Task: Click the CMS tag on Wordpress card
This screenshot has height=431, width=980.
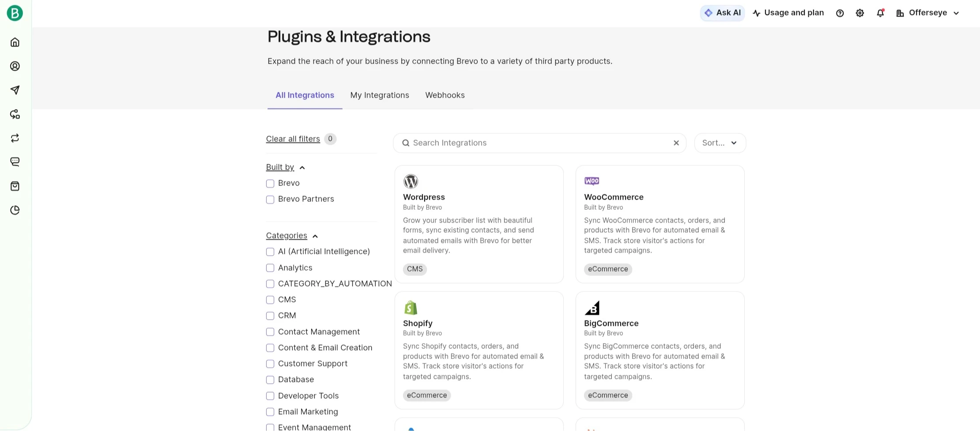Action: pyautogui.click(x=415, y=269)
